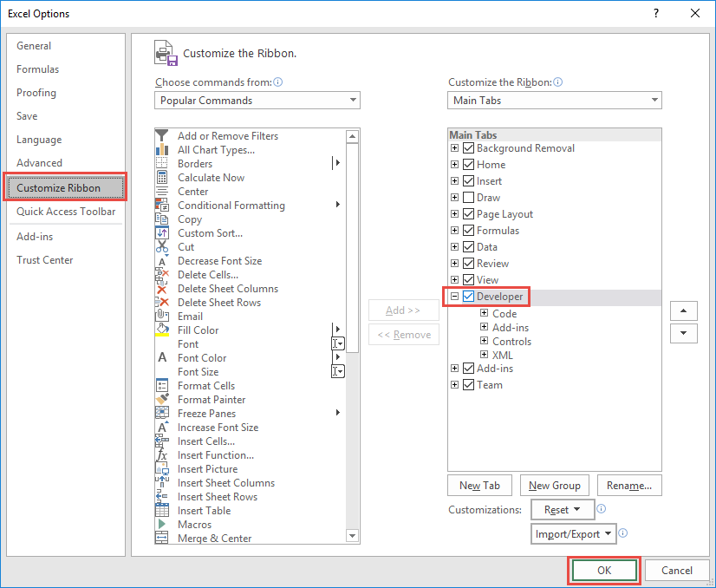This screenshot has height=588, width=716.
Task: Toggle the Home tab checkbox
Action: (x=466, y=165)
